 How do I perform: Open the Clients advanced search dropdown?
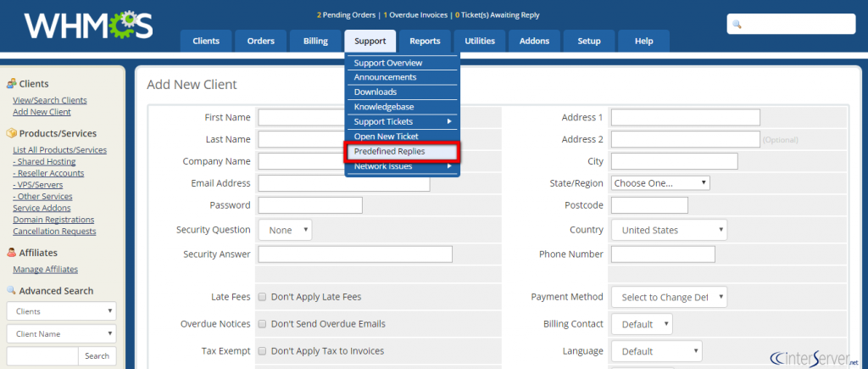tap(61, 311)
